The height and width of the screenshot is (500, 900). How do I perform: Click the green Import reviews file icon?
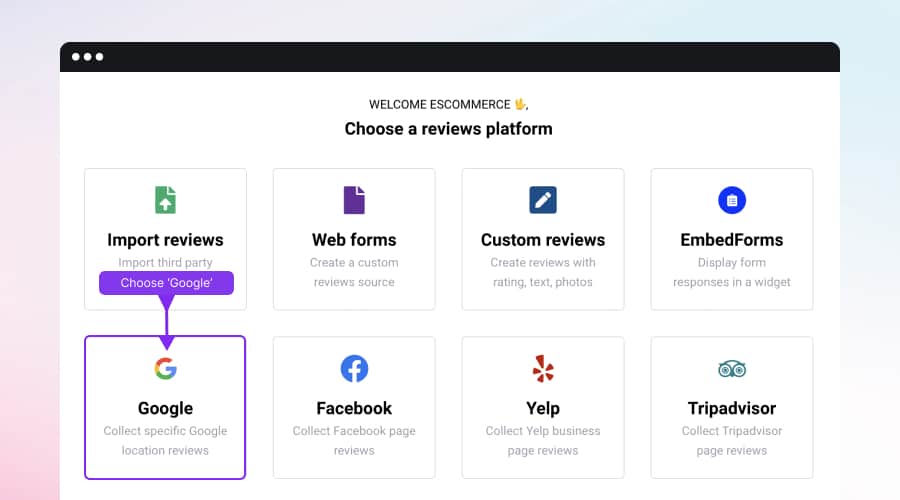point(165,200)
